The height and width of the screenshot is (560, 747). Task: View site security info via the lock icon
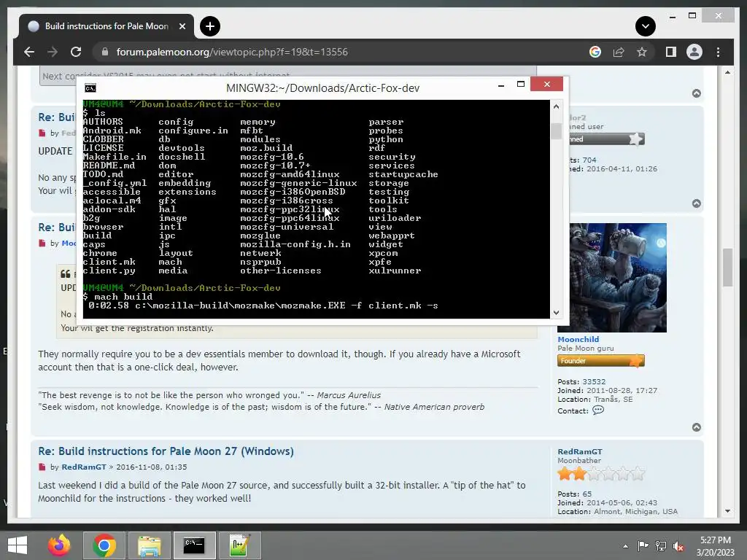[105, 52]
